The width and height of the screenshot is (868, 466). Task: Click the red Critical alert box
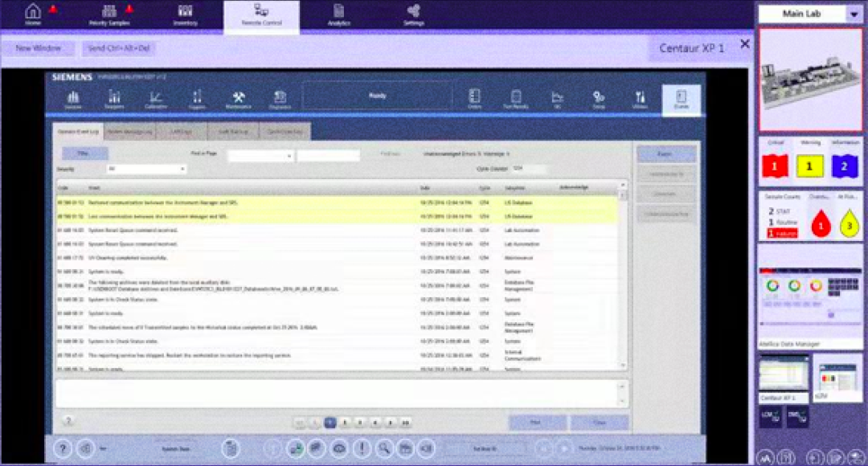coord(774,166)
